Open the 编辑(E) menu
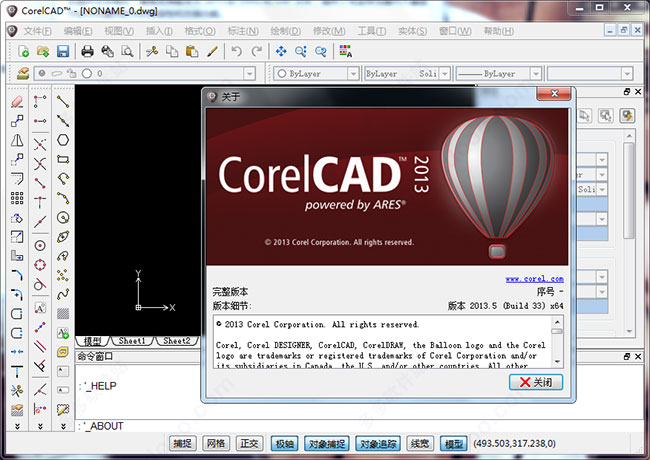The image size is (650, 460). click(78, 31)
